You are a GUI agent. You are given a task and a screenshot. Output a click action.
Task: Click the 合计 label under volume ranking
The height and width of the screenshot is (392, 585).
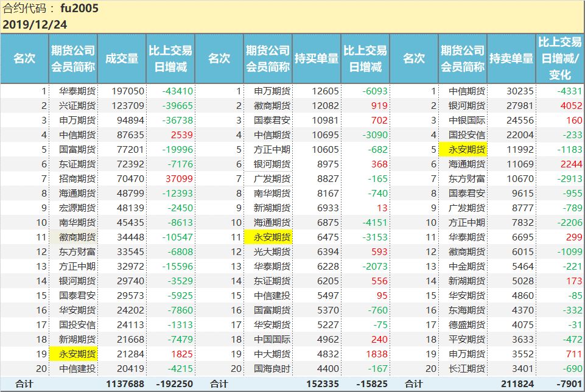click(24, 382)
